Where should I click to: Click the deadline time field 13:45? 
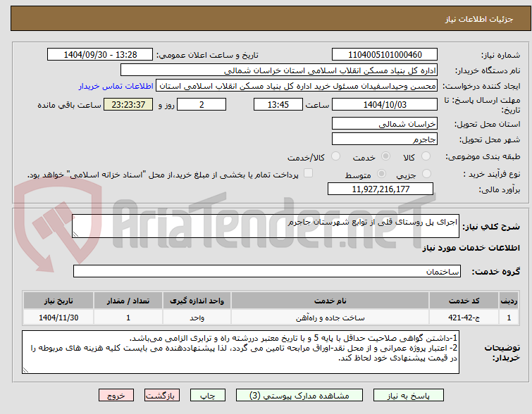(278, 104)
